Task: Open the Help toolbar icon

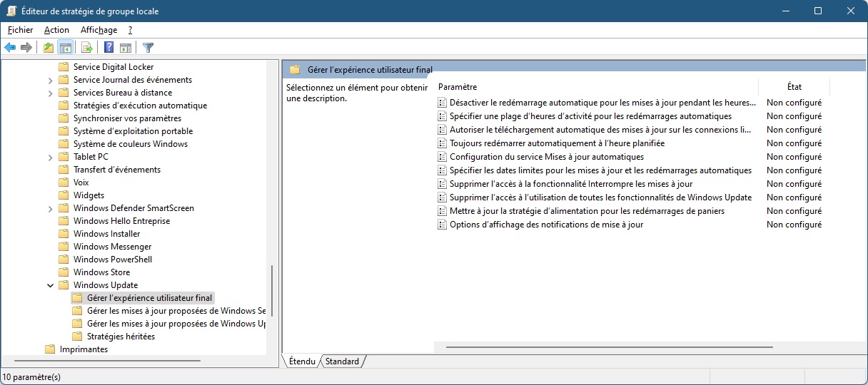Action: coord(108,48)
